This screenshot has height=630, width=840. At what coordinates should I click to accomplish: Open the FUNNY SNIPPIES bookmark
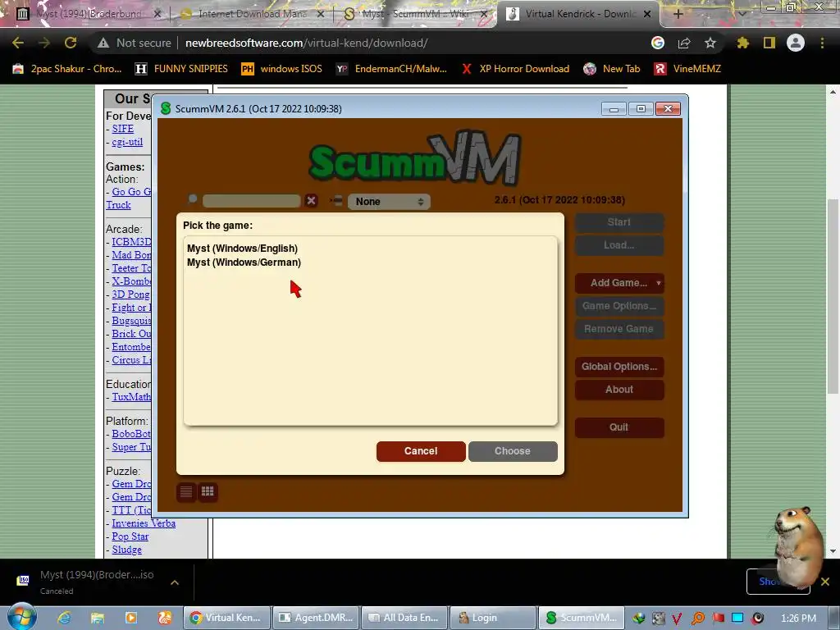(181, 69)
